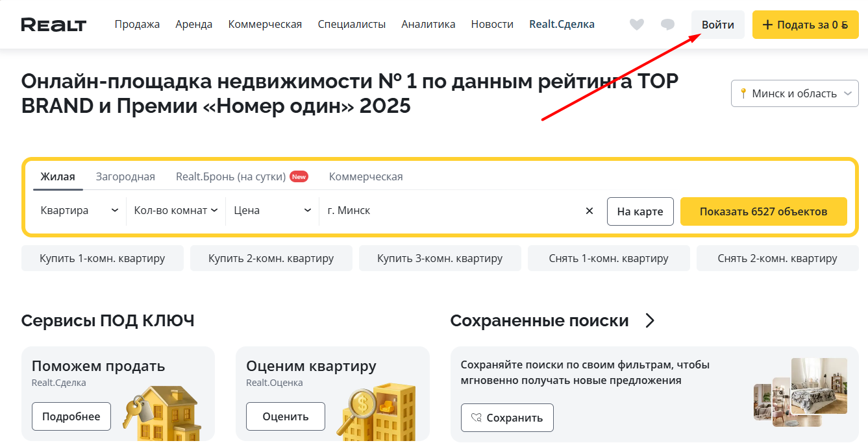Click the На карте button
This screenshot has height=443, width=868.
(640, 211)
